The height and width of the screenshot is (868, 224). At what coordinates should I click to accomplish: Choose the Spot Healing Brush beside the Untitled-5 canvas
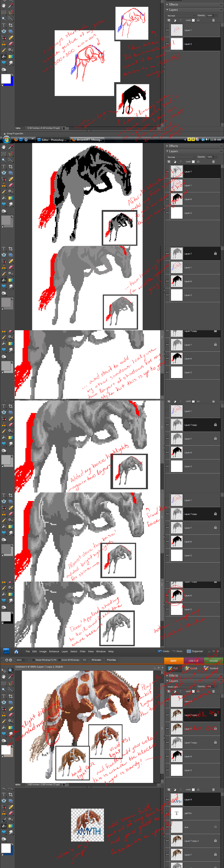(x=11, y=709)
